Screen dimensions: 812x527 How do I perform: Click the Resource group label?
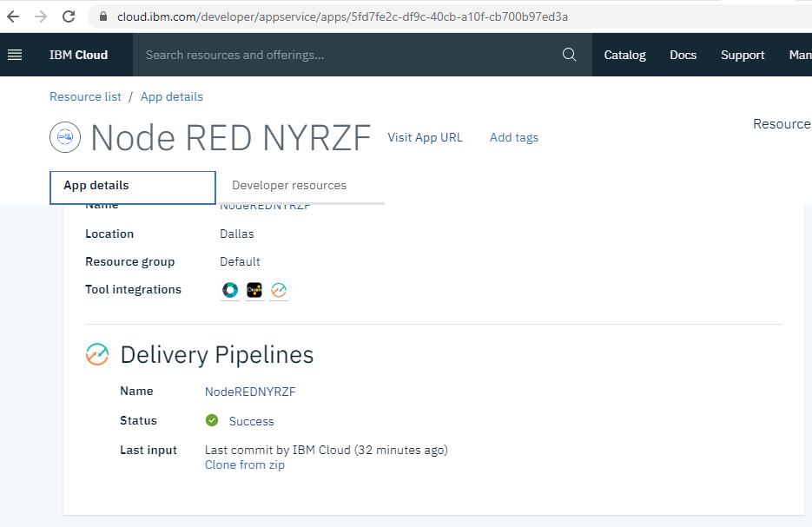[130, 262]
